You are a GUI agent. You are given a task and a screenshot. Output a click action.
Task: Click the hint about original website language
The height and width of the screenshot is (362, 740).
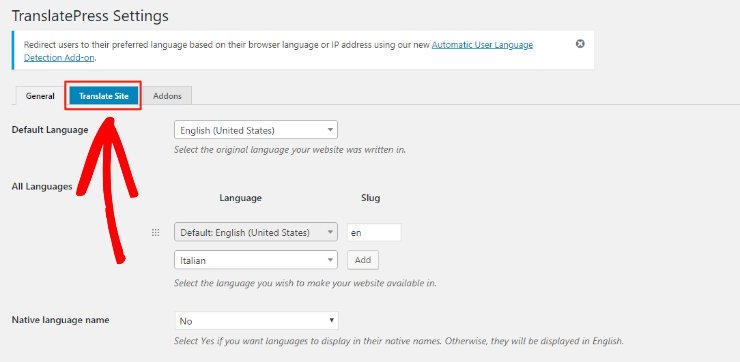tap(290, 150)
